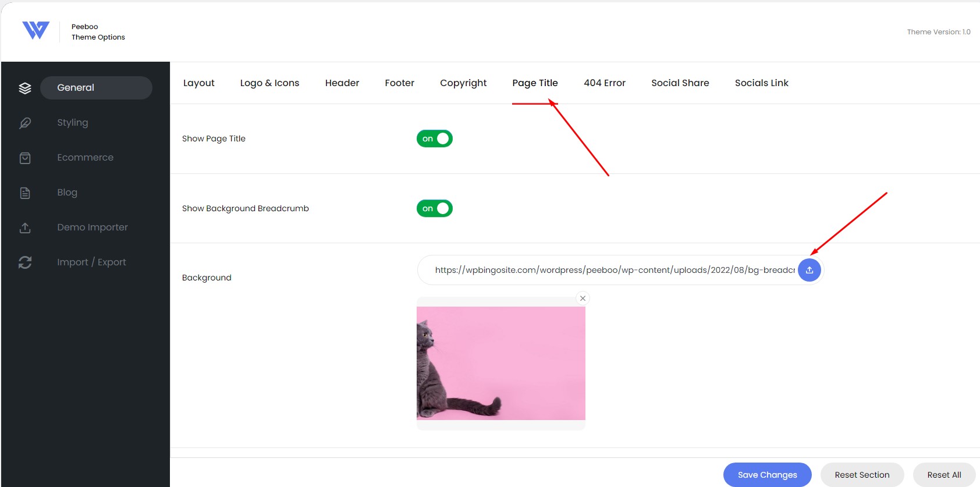Open the Socials Link tab

coord(761,83)
